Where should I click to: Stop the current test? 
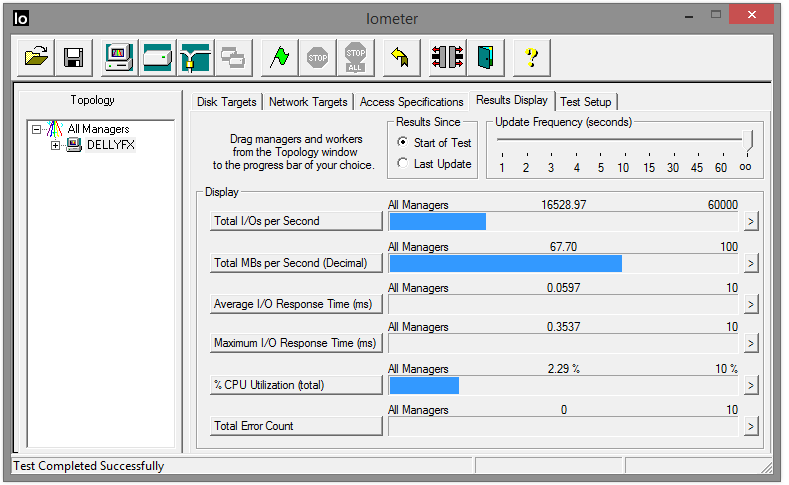[x=318, y=57]
